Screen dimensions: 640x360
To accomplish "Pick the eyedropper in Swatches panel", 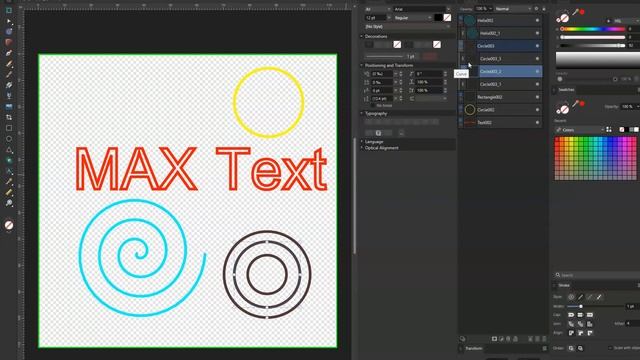I will click(576, 104).
